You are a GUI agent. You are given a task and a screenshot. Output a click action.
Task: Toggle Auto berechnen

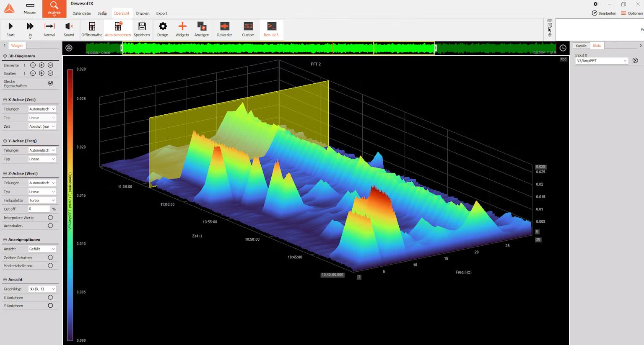tap(118, 28)
